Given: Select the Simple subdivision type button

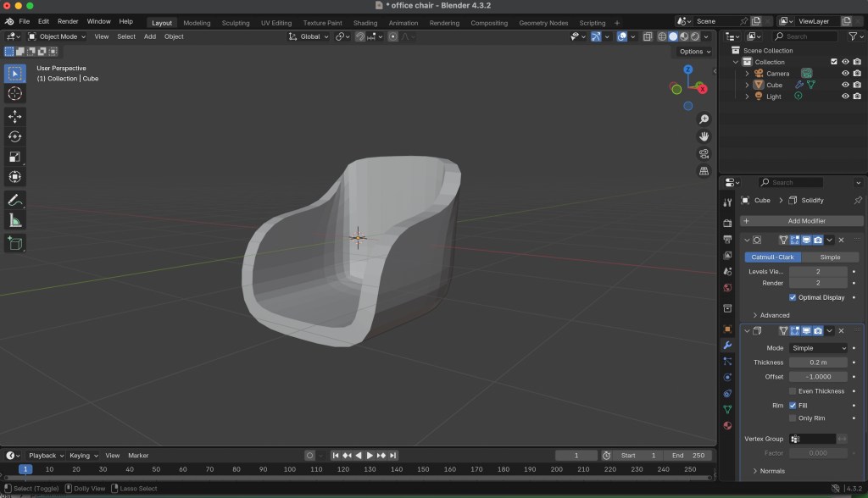Looking at the screenshot, I should (x=830, y=257).
